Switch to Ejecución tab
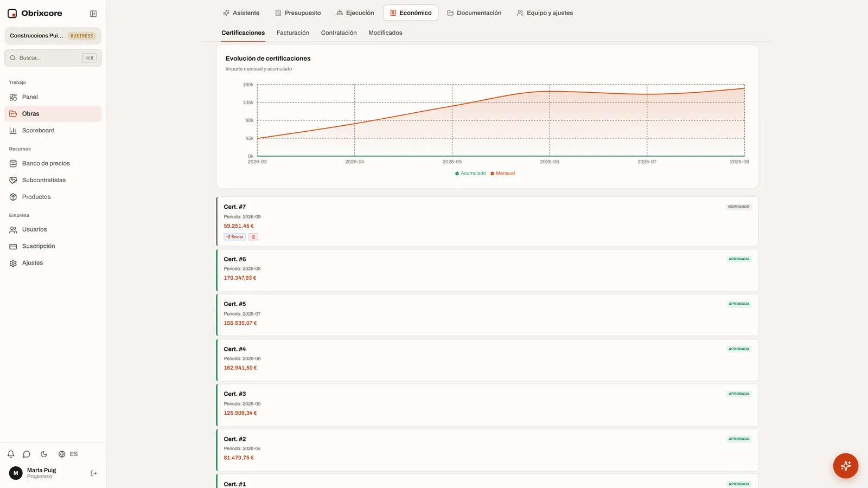Image resolution: width=868 pixels, height=488 pixels. click(355, 13)
